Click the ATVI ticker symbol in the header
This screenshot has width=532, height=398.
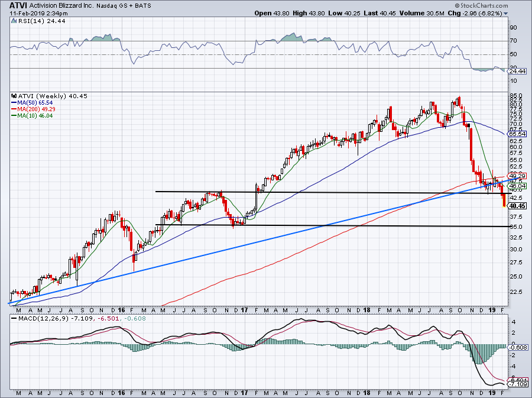point(18,5)
